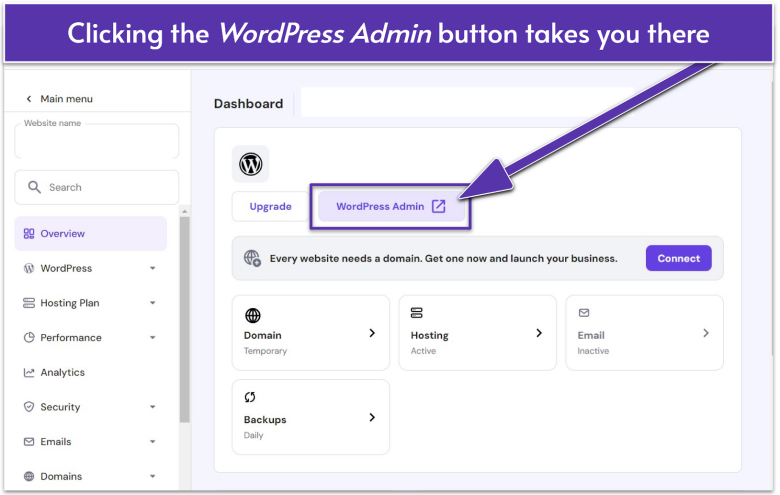
Task: Open Hosting card via its chevron
Action: tap(539, 333)
